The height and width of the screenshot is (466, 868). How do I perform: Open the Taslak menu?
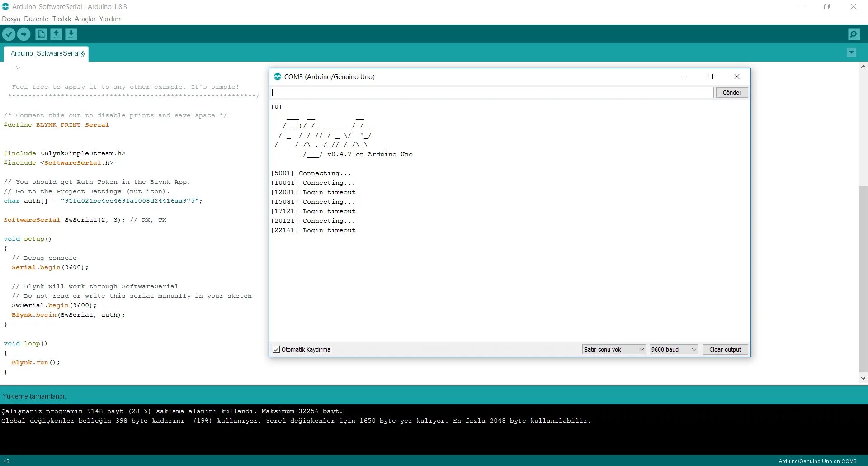click(61, 19)
